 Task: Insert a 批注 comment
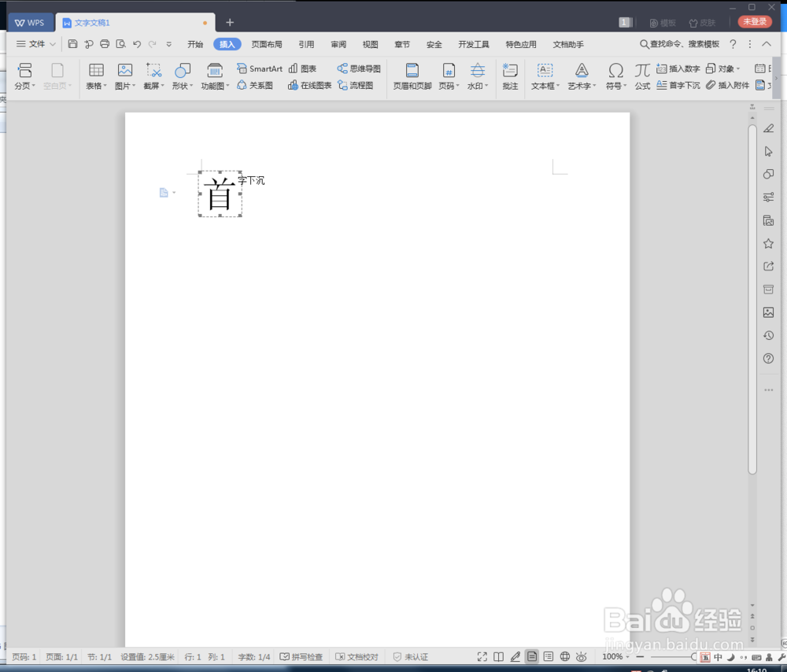click(510, 76)
